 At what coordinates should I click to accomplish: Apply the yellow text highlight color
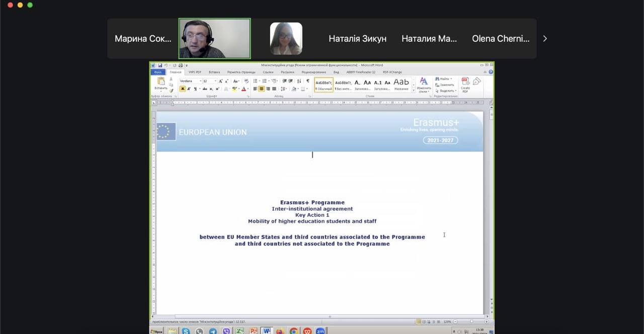click(x=234, y=89)
